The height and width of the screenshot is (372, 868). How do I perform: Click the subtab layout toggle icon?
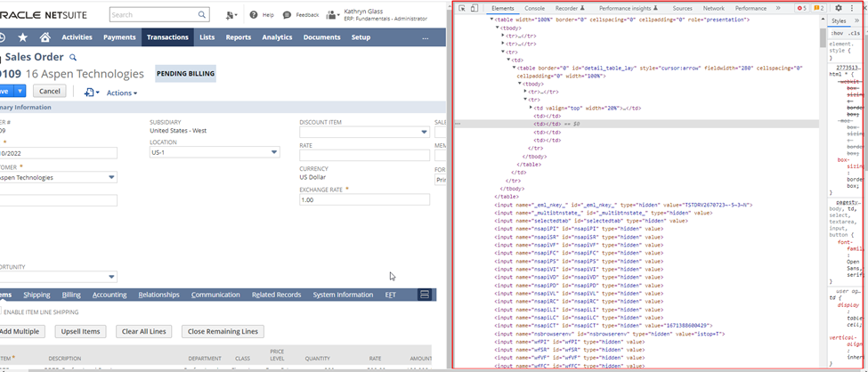(426, 295)
